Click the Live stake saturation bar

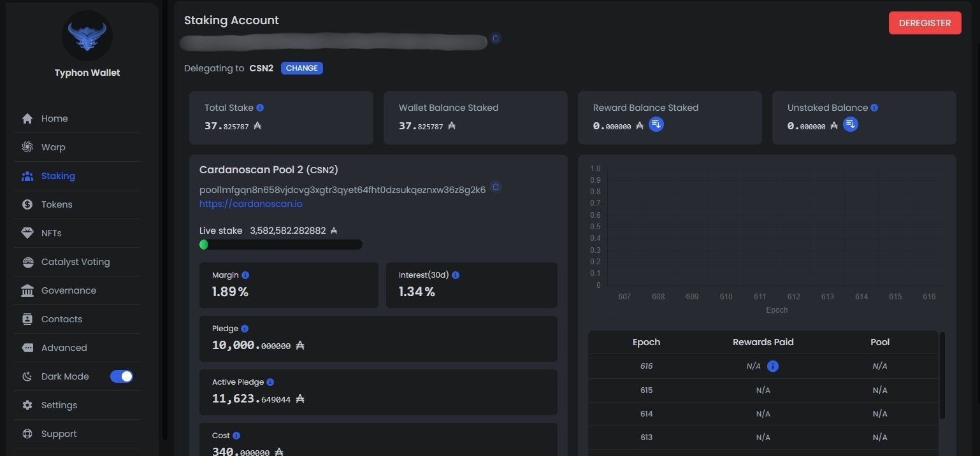click(280, 245)
